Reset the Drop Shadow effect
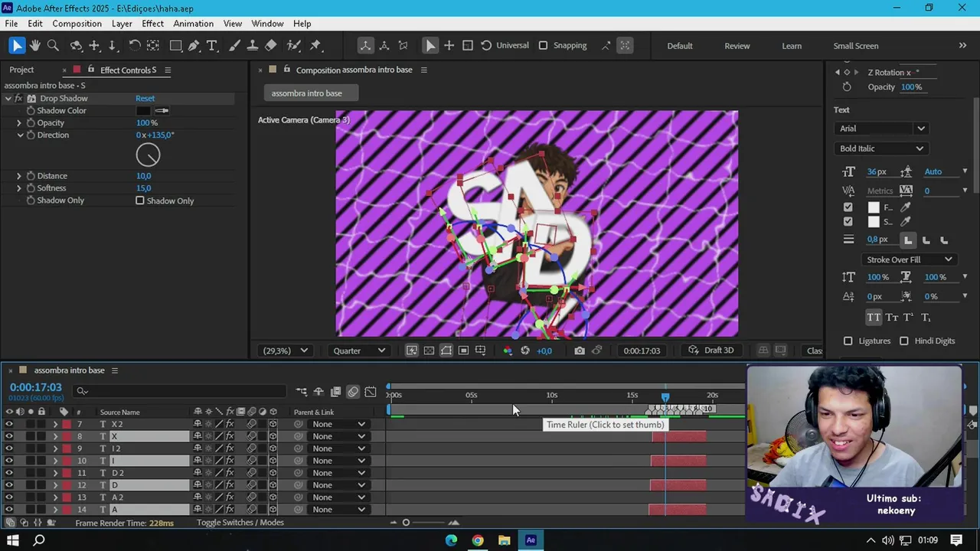The height and width of the screenshot is (551, 980). coord(145,98)
